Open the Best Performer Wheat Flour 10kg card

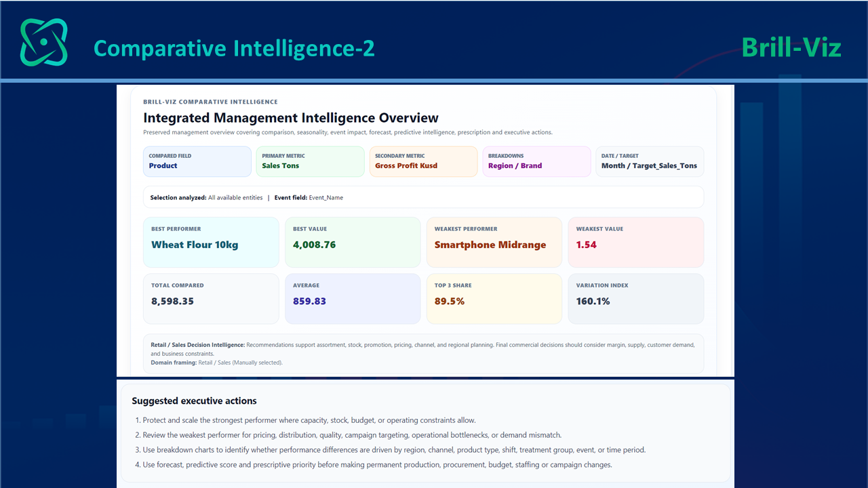coord(211,242)
